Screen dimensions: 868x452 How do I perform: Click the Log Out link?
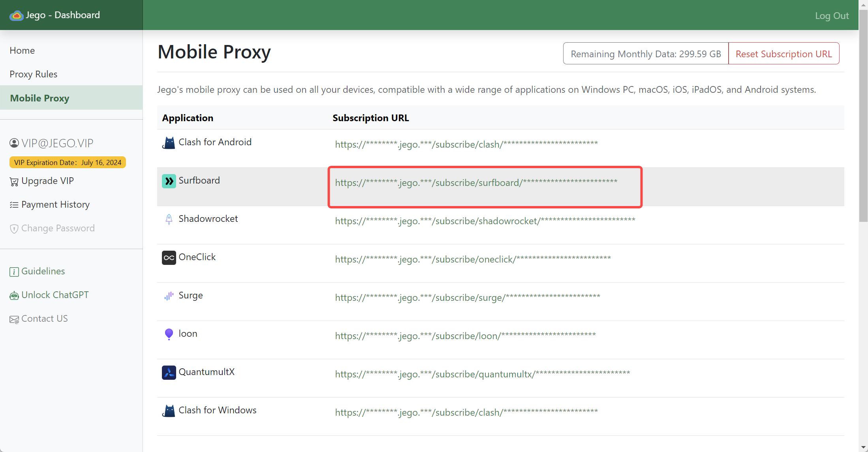pos(832,16)
